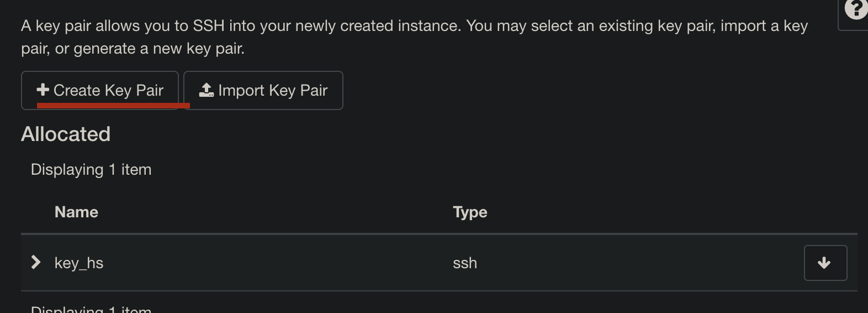868x313 pixels.
Task: Sort by the Name column header
Action: (76, 212)
